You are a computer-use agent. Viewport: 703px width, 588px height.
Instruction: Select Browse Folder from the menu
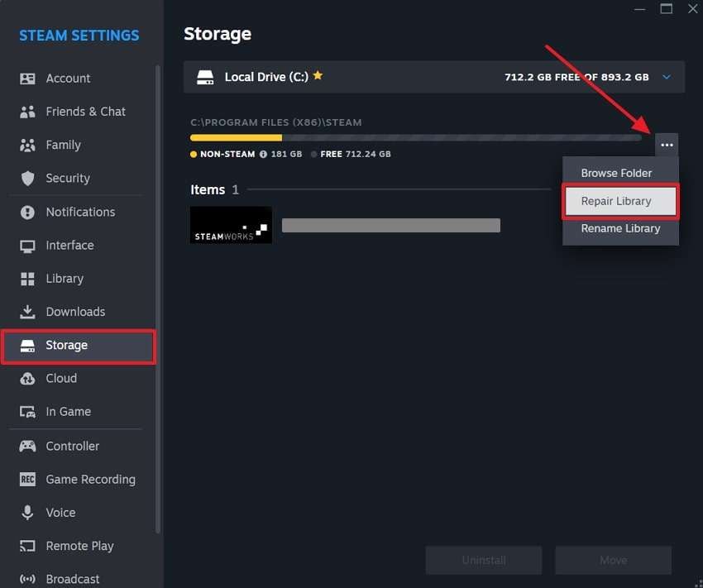[620, 173]
